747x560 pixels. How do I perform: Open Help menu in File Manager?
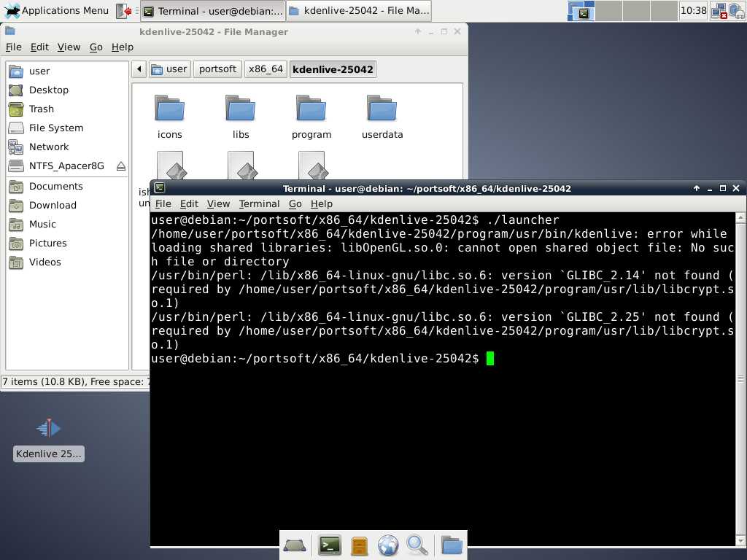pos(123,47)
